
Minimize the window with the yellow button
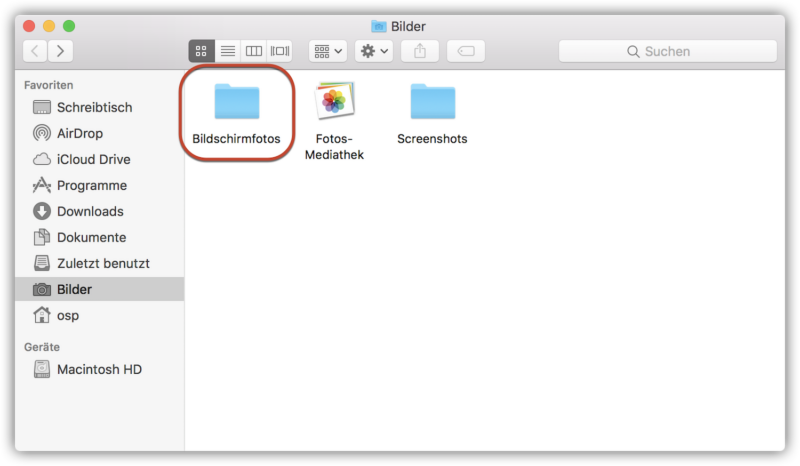[49, 26]
